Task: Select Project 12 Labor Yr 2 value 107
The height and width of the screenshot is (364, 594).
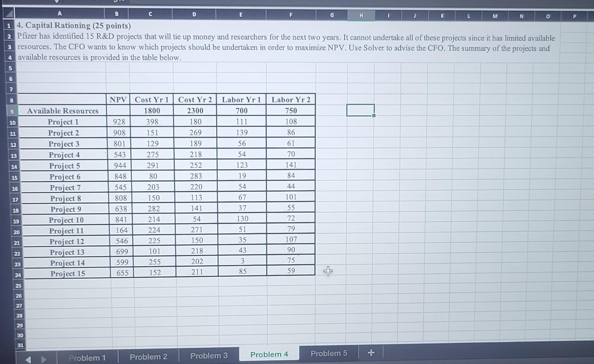Action: pos(291,239)
